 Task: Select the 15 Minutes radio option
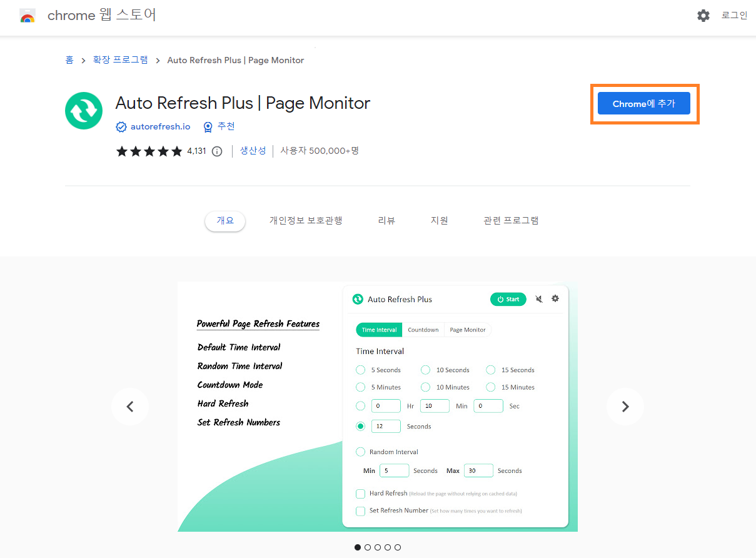(x=491, y=387)
